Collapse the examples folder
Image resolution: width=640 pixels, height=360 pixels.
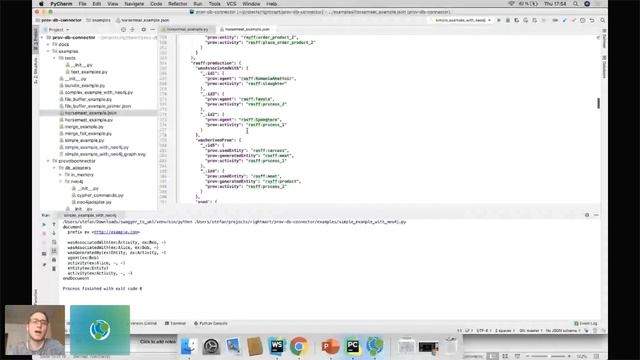point(49,51)
